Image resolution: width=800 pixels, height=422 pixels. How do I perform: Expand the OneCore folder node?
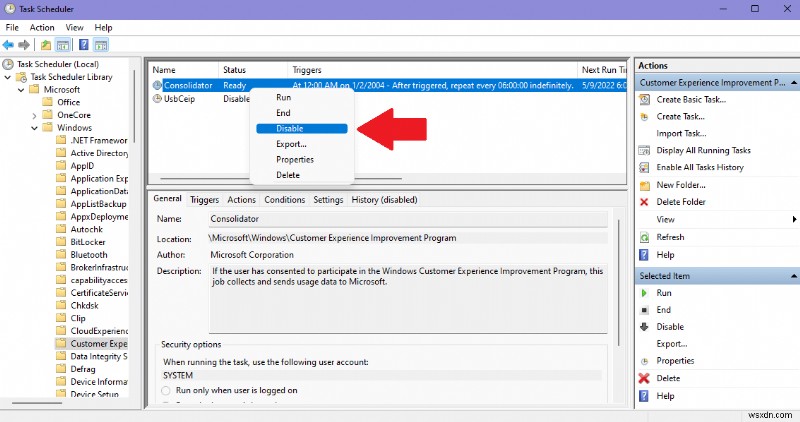(34, 116)
